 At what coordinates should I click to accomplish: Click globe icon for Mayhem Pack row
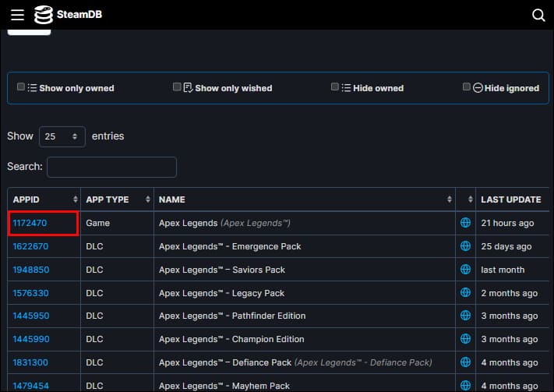tap(465, 385)
